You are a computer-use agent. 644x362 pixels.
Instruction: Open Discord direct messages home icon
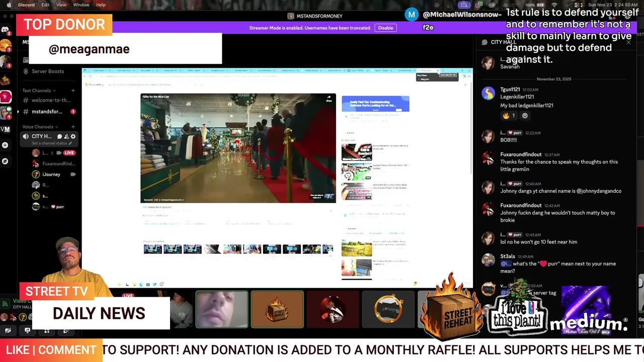pyautogui.click(x=5, y=30)
